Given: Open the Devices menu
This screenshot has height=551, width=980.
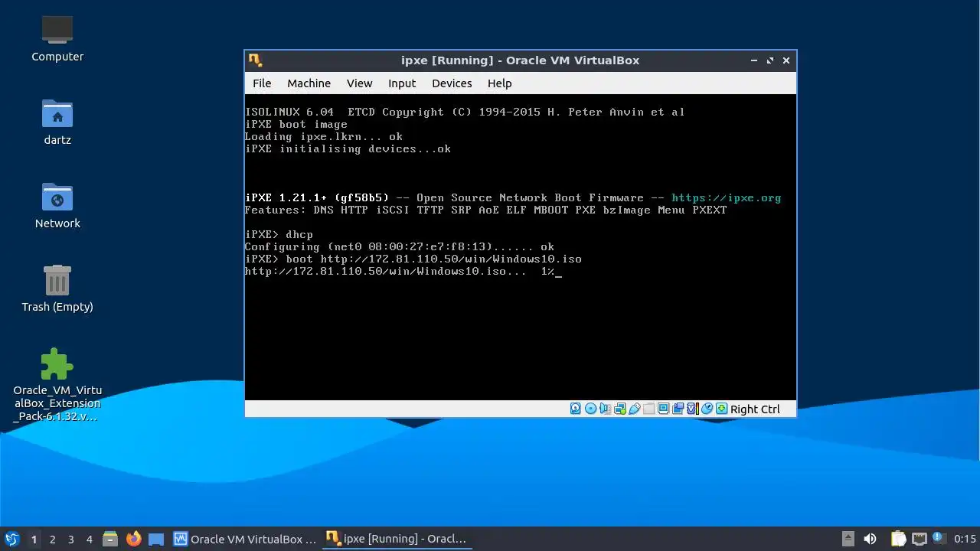Looking at the screenshot, I should tap(452, 83).
